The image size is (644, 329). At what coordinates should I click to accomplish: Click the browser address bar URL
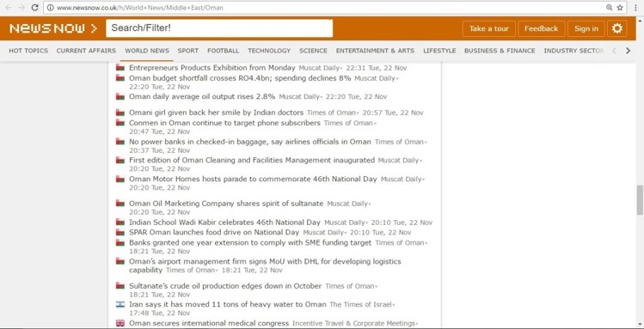(139, 8)
